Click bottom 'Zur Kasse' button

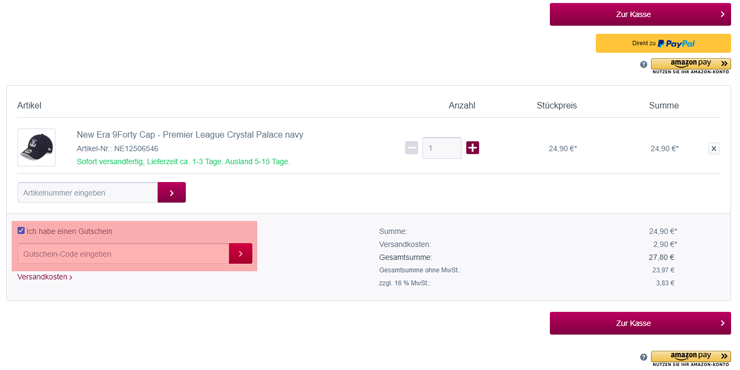[640, 323]
